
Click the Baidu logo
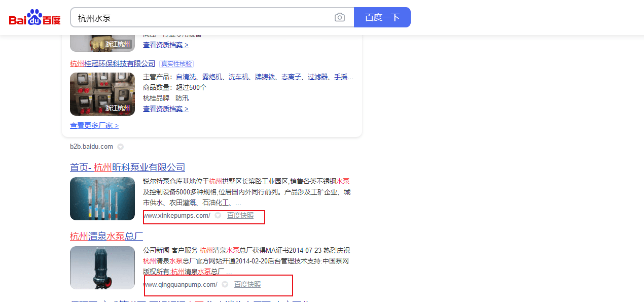(34, 18)
